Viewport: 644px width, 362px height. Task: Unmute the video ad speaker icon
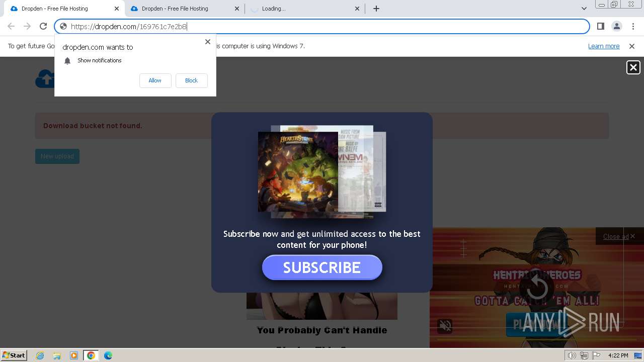coord(445,326)
